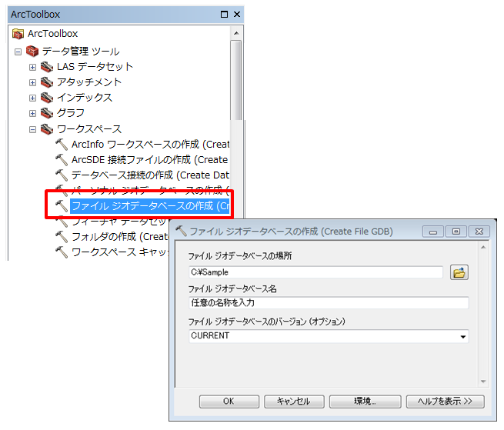Select ArcInfo ワークスペースの作成 tool
The height and width of the screenshot is (430, 504).
coord(150,145)
